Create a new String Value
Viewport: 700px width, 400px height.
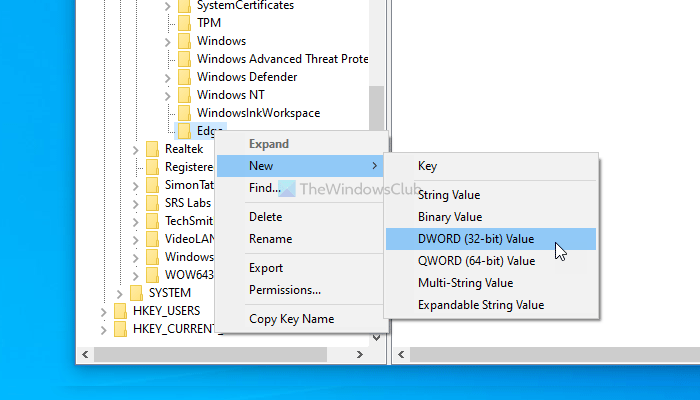point(491,195)
